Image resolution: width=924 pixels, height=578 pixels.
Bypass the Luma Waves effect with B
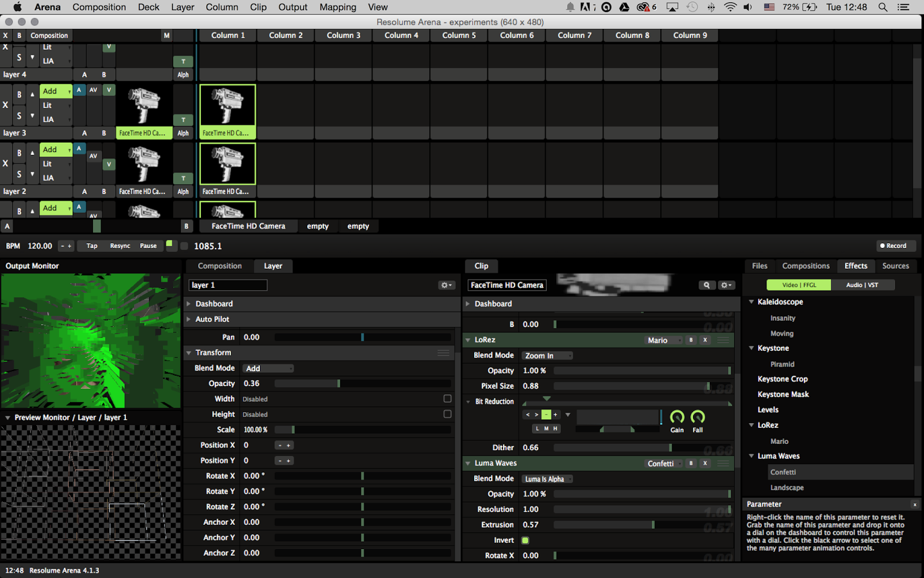tap(691, 463)
